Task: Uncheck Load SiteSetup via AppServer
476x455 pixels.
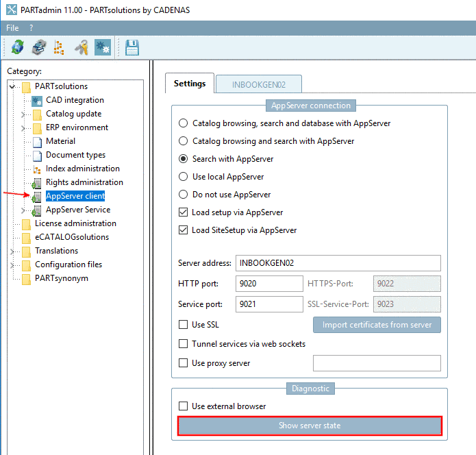Action: coord(183,230)
